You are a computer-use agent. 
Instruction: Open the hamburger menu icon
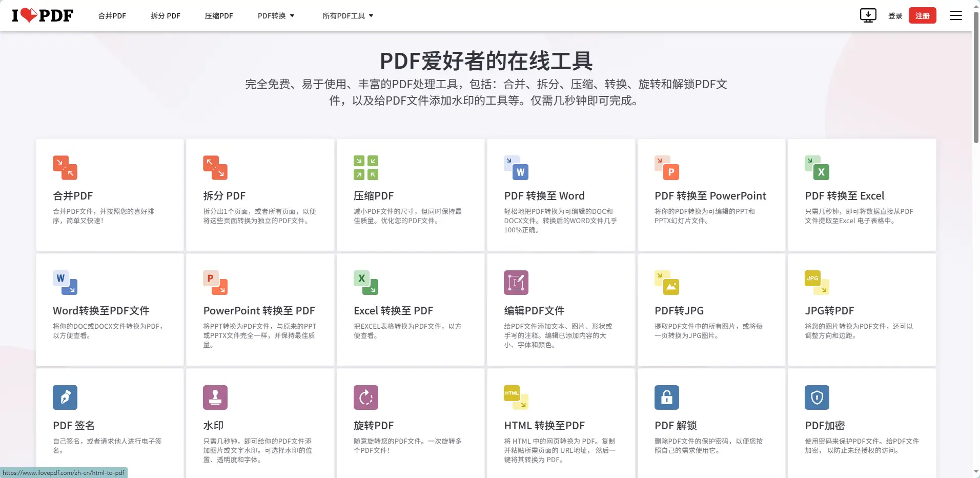(x=955, y=15)
